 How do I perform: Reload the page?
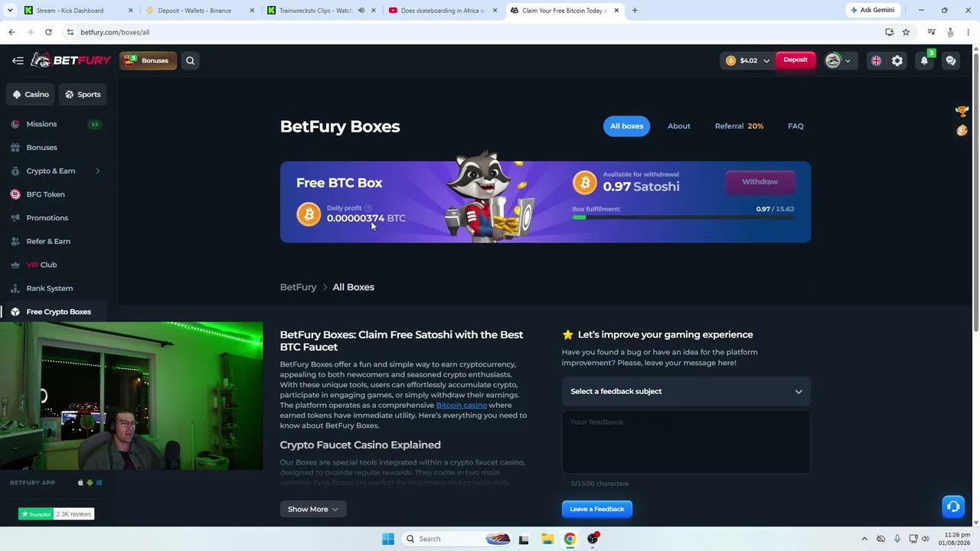coord(48,32)
